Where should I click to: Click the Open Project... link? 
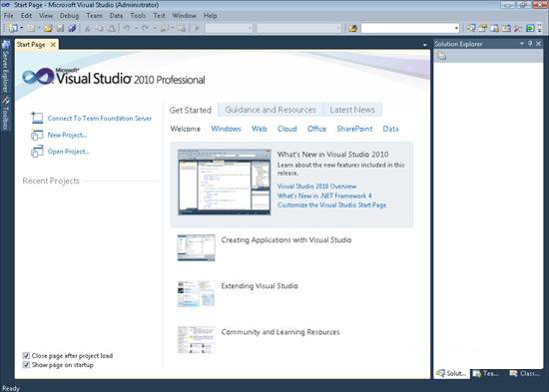tap(69, 152)
